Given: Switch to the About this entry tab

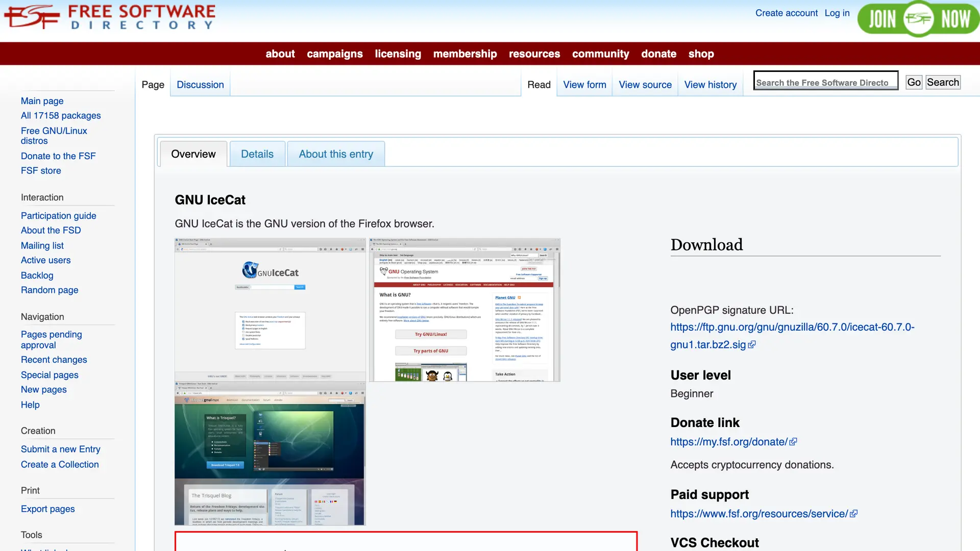Looking at the screenshot, I should pos(336,154).
